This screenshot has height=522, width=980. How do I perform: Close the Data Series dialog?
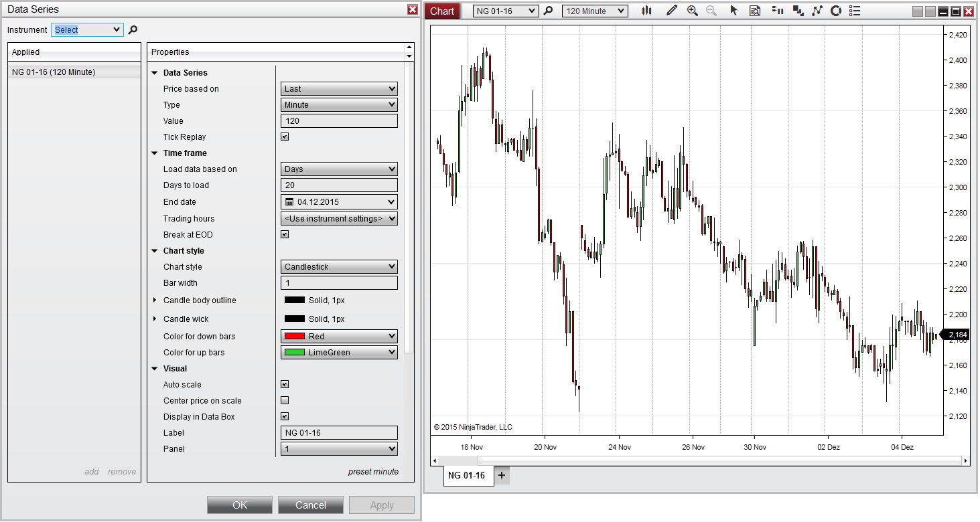coord(413,9)
